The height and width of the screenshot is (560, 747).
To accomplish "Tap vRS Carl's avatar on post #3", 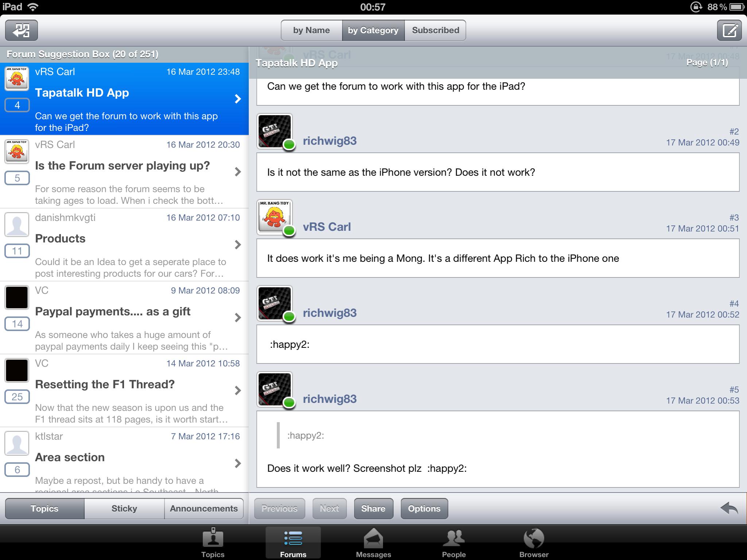I will 275,217.
